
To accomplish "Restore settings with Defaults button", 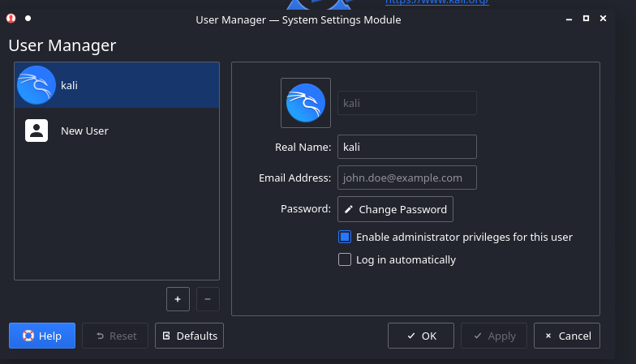I will pyautogui.click(x=189, y=336).
